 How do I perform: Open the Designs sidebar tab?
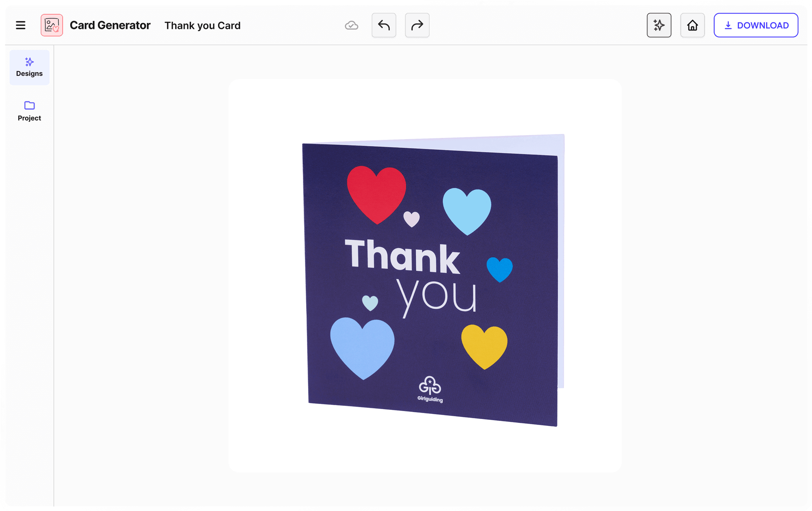point(29,67)
